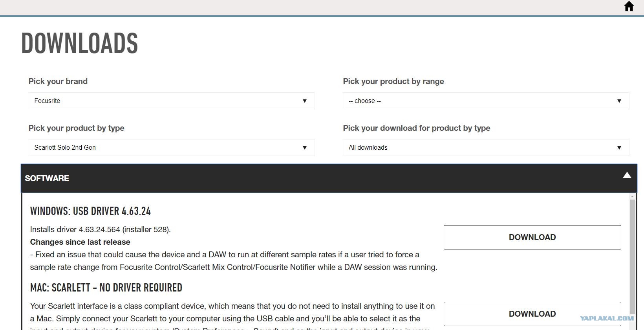Open product type dropdown showing Scarlett Solo 2nd Gen
644x330 pixels.
(172, 148)
